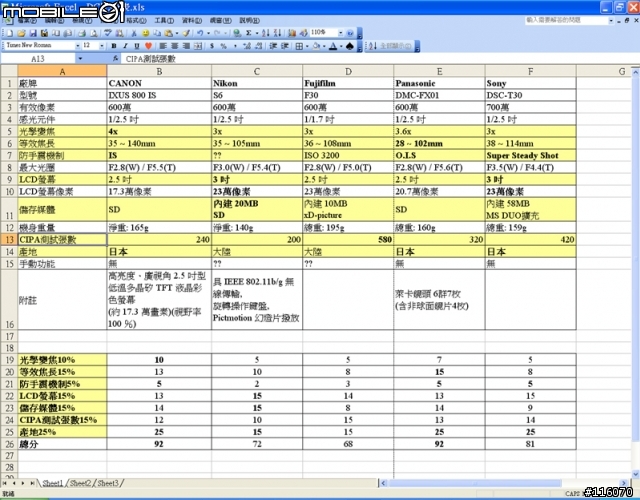Screen dimensions: 640x500
Task: Toggle Bold formatting
Action: [x=114, y=46]
